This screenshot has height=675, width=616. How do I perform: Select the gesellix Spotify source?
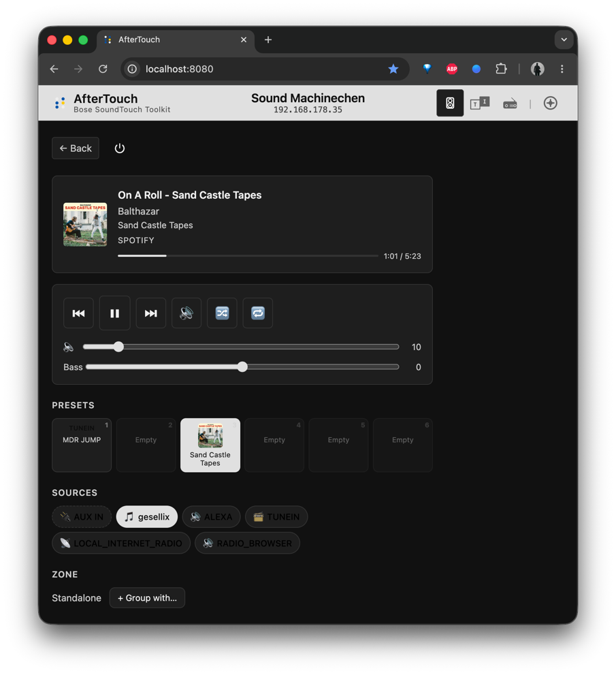(147, 516)
